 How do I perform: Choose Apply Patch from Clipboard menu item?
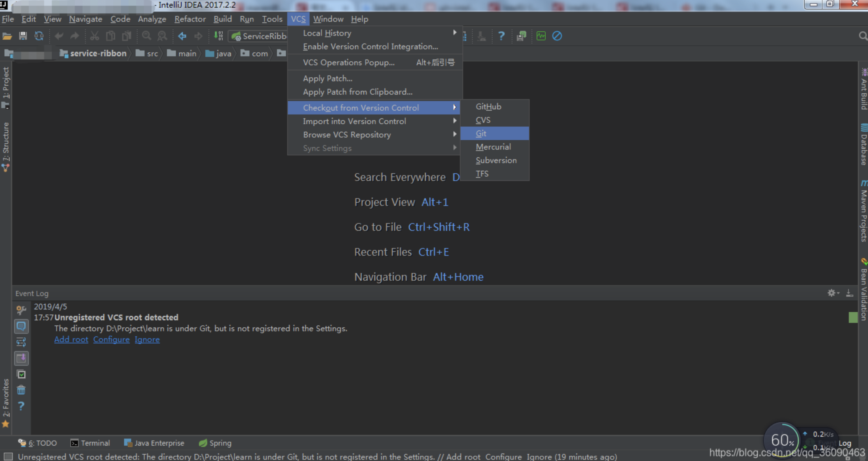357,92
